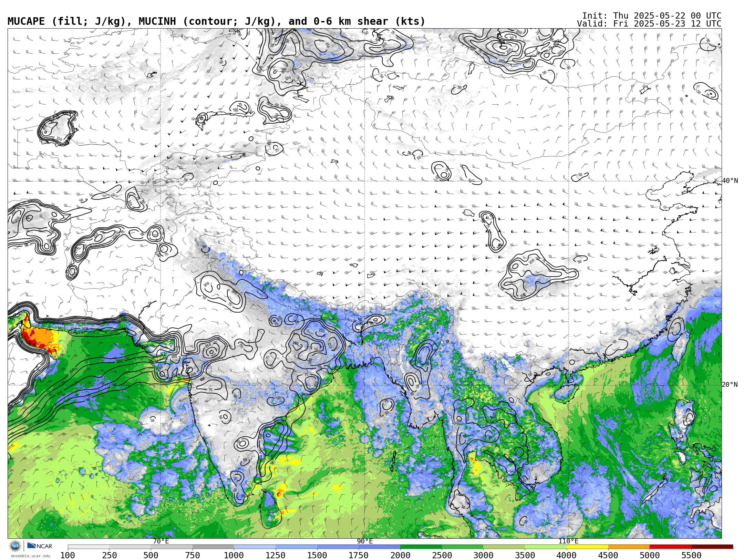Image resolution: width=744 pixels, height=560 pixels.
Task: Click the colorbar tick label 4000
Action: [x=567, y=555]
